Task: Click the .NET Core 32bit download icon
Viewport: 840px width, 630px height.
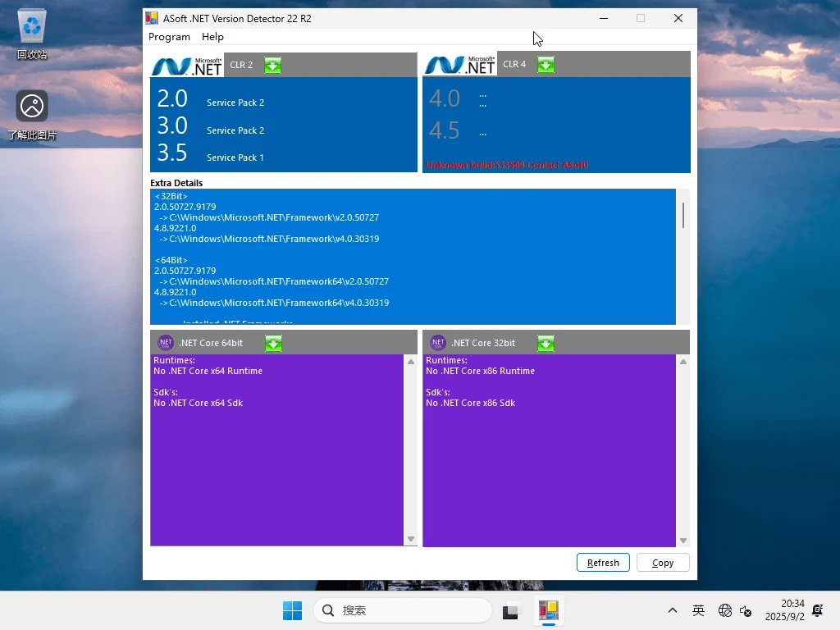Action: click(x=546, y=343)
